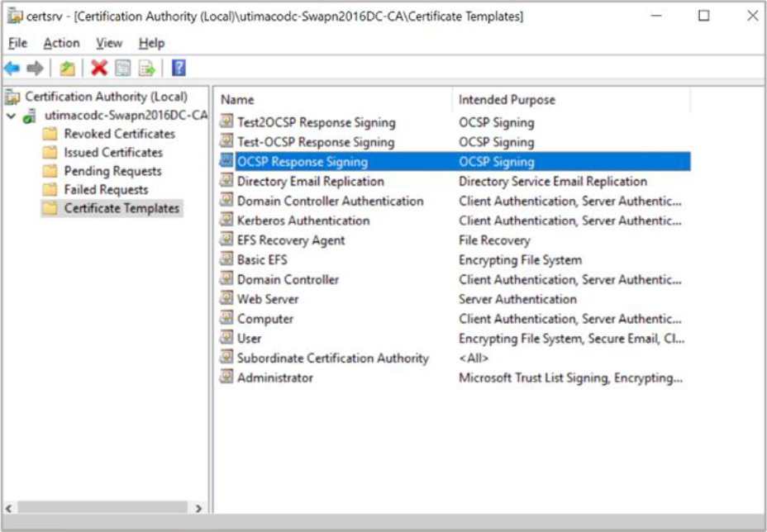
Task: Click the blue Help question mark icon
Action: [x=179, y=69]
